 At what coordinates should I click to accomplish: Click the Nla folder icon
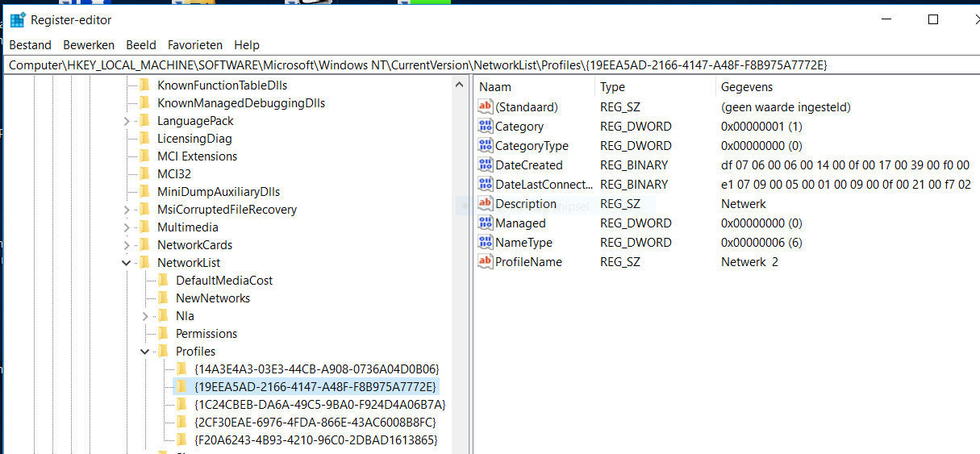(164, 316)
